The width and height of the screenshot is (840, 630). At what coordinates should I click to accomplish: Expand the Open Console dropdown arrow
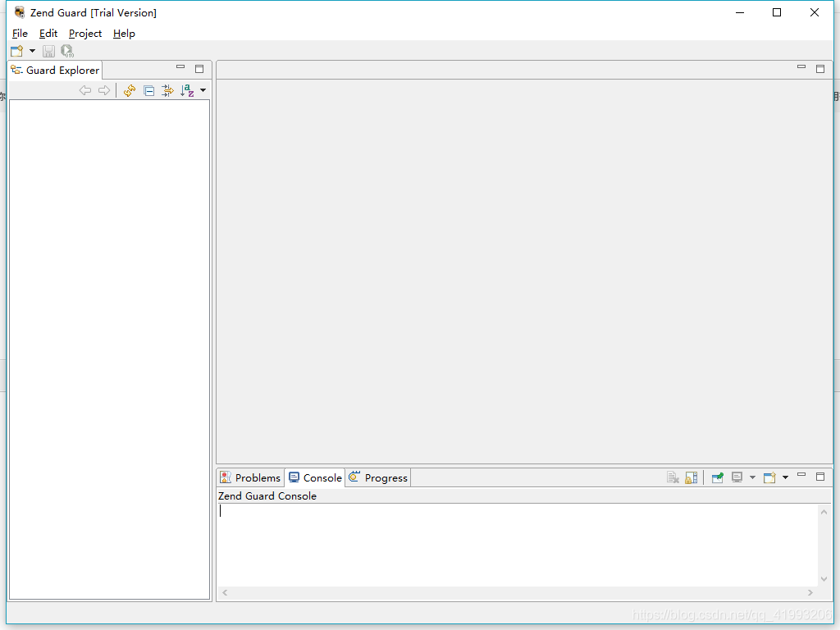785,477
